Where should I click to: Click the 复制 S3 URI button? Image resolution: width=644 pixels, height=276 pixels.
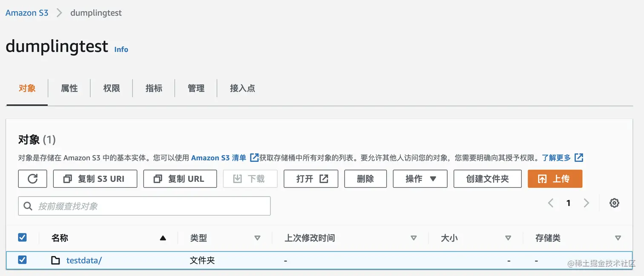[95, 179]
